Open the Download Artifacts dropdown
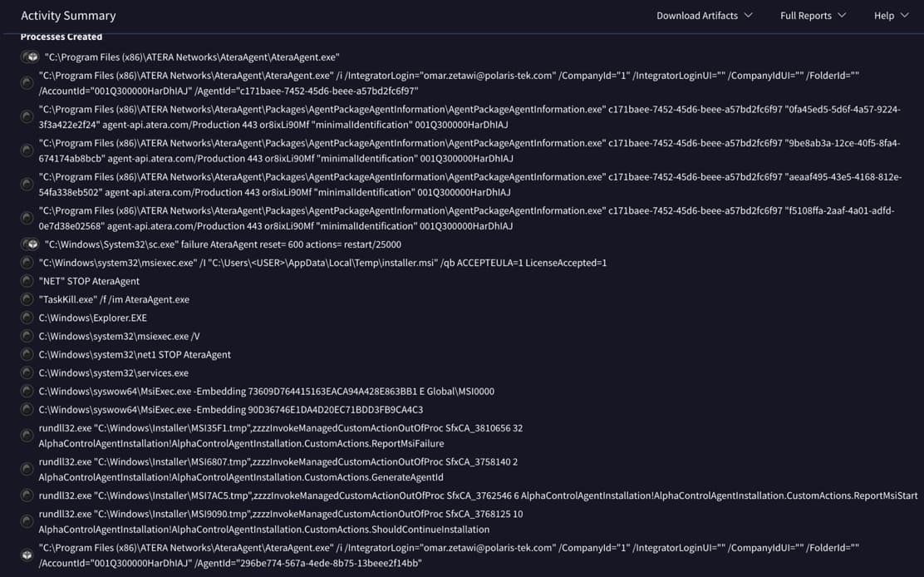 pyautogui.click(x=704, y=16)
